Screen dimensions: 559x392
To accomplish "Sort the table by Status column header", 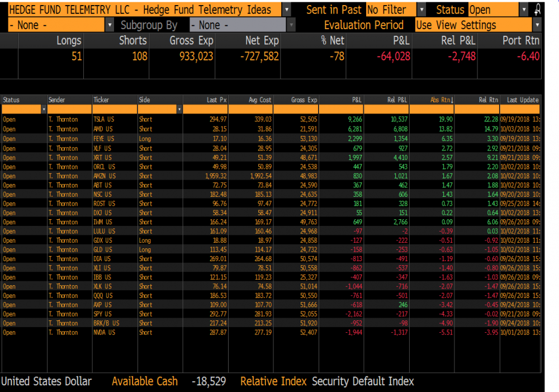I will [x=11, y=100].
